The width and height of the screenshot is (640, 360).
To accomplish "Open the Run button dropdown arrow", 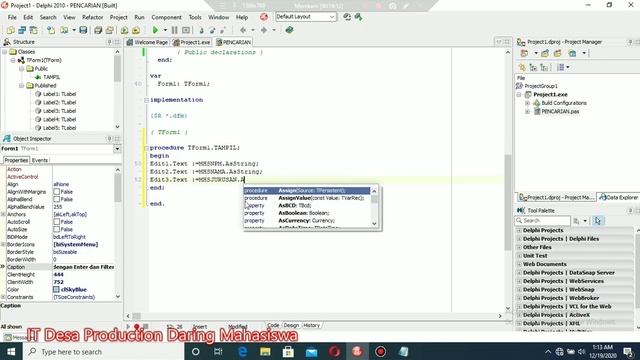I will 165,30.
